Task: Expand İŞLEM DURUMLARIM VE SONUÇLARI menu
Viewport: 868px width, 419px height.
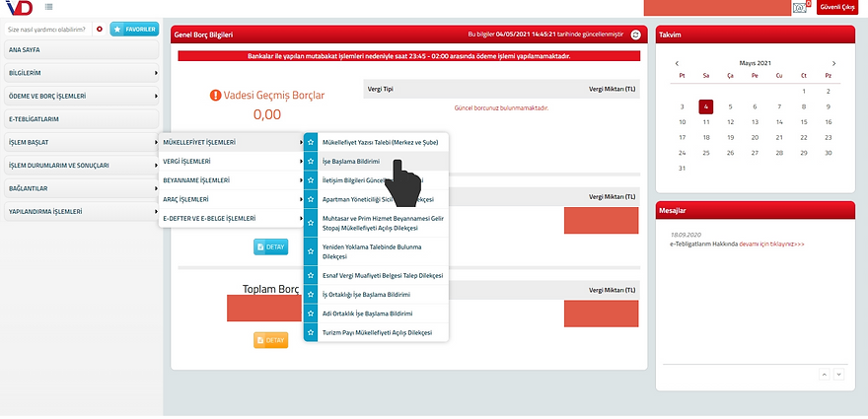Action: [81, 165]
